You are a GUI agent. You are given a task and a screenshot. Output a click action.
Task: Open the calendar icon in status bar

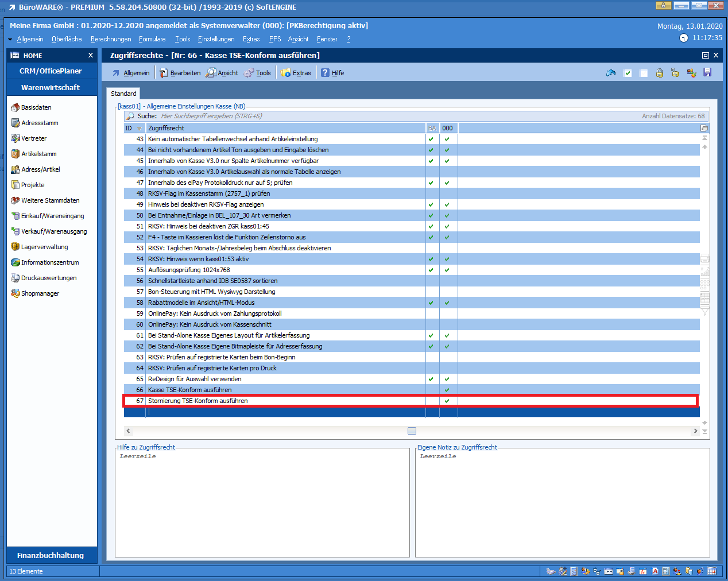pos(712,571)
